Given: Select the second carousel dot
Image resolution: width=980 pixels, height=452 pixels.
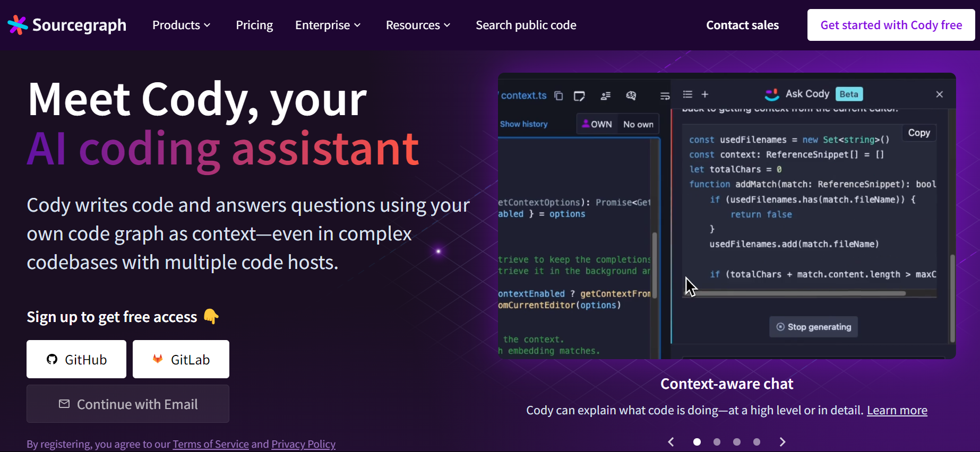Looking at the screenshot, I should pos(717,442).
